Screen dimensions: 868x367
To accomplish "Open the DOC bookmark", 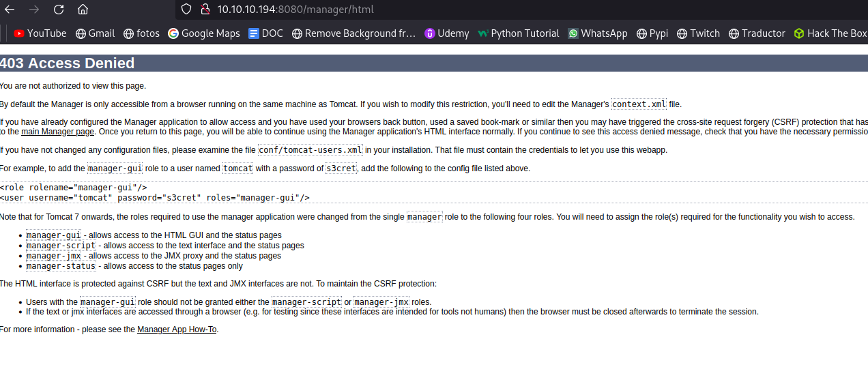I will (x=265, y=33).
